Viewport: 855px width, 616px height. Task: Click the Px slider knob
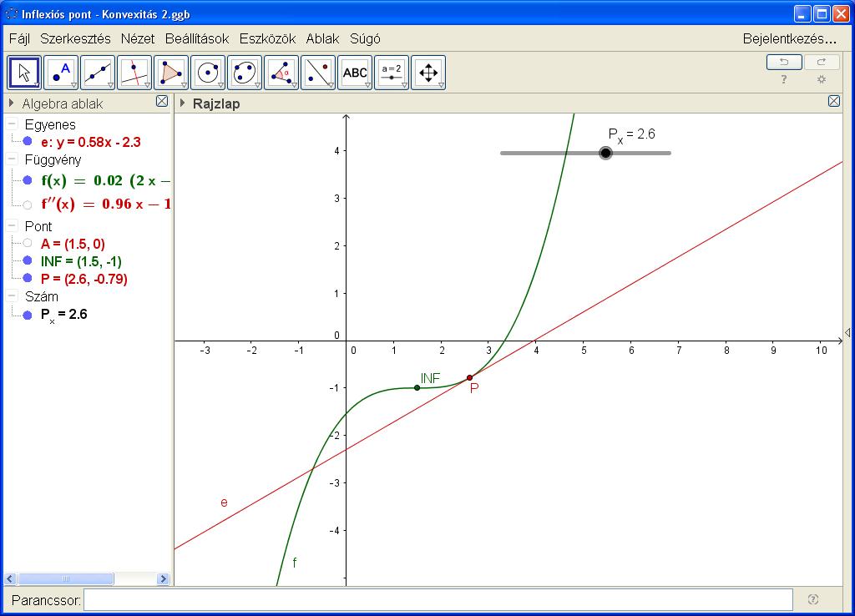click(x=605, y=154)
